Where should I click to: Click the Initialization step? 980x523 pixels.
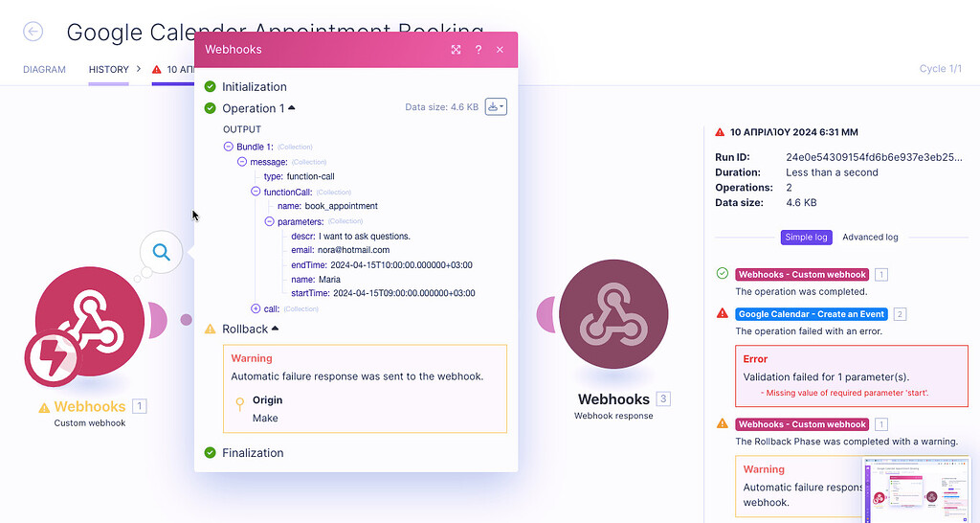255,87
